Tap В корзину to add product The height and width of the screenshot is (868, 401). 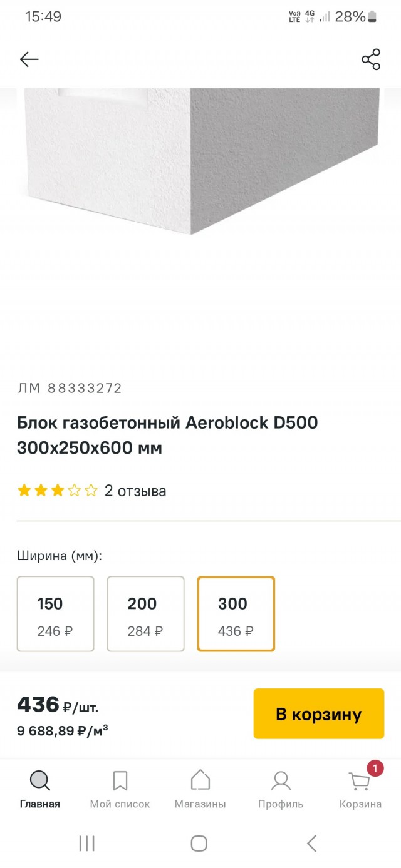click(x=318, y=713)
